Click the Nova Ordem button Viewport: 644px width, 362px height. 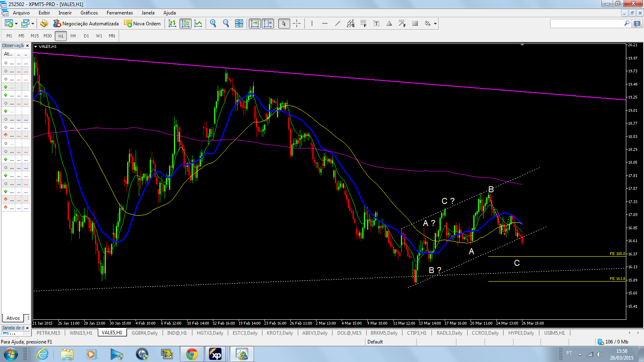pyautogui.click(x=142, y=23)
